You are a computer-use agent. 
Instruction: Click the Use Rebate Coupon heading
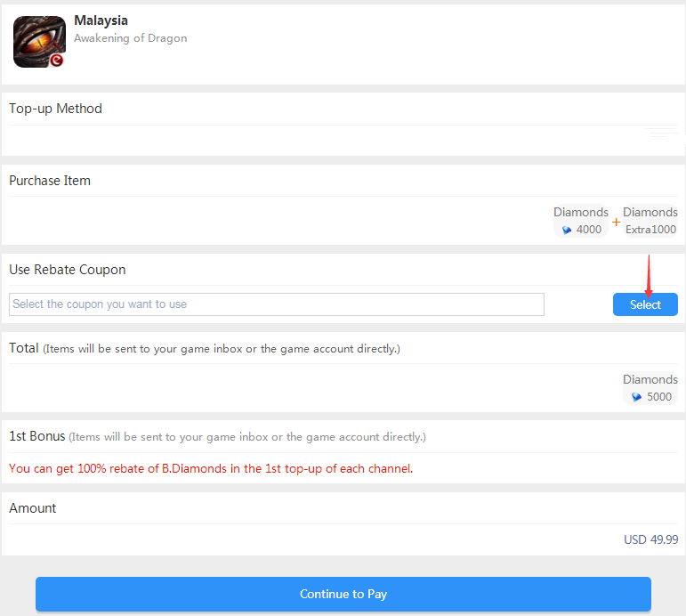click(68, 270)
